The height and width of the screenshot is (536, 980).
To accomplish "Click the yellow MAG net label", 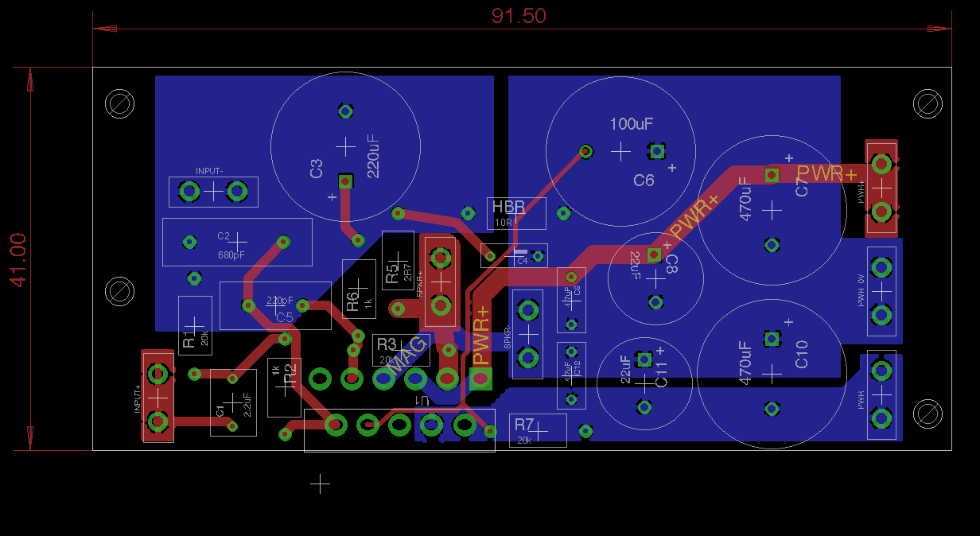I will click(x=407, y=357).
